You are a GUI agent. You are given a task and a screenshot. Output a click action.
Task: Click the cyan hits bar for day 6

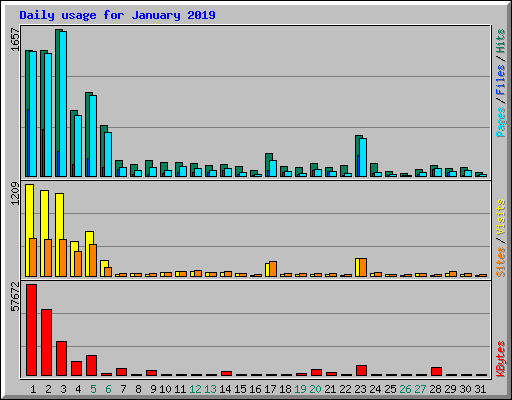point(108,155)
